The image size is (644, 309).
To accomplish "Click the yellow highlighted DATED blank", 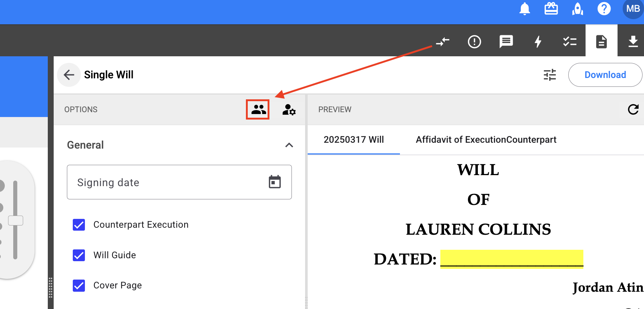I will [512, 259].
